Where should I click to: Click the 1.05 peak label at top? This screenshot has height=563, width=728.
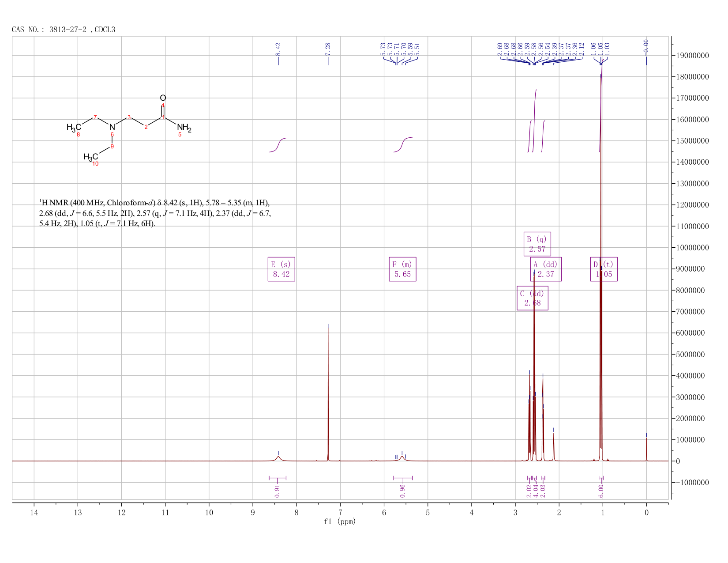(600, 49)
